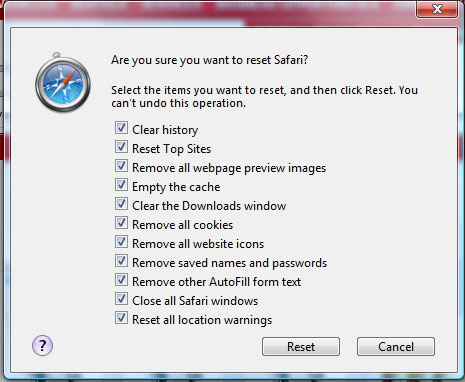
Task: Toggle the Empty the cache checkbox
Action: pos(121,185)
